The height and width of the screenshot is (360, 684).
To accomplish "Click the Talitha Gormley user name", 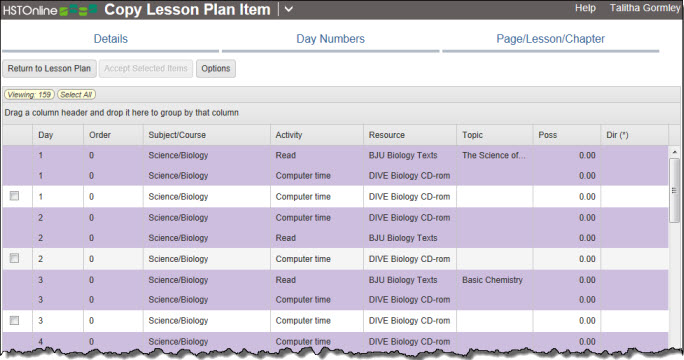I will [x=645, y=8].
